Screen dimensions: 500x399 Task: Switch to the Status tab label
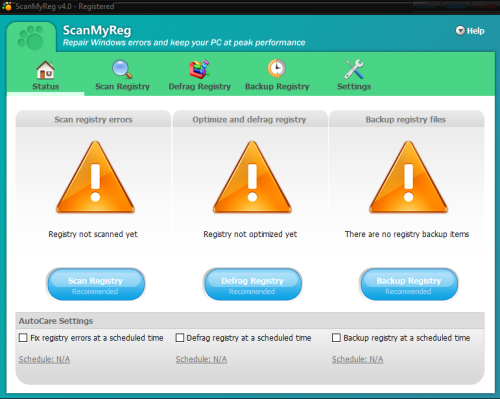click(46, 87)
